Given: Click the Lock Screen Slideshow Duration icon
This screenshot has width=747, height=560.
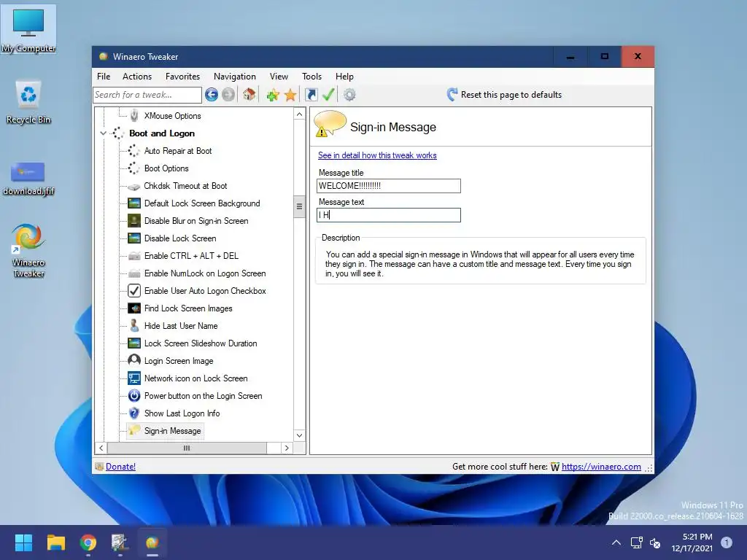Looking at the screenshot, I should pyautogui.click(x=134, y=343).
